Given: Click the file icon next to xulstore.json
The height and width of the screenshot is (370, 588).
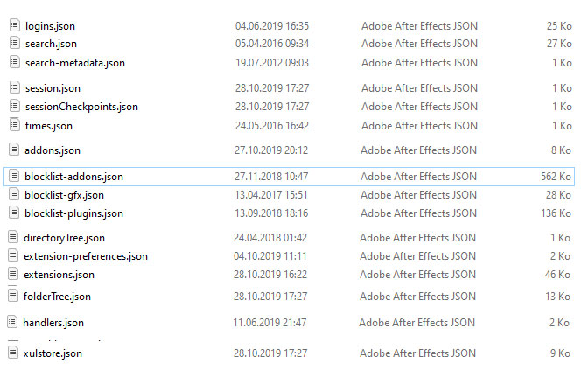Looking at the screenshot, I should [13, 353].
